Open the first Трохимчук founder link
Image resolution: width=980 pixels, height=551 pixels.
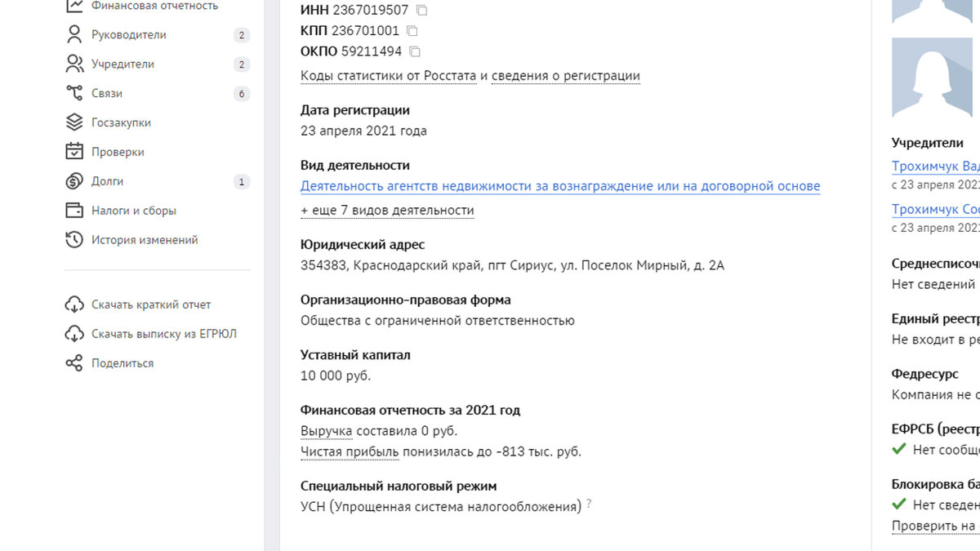tap(936, 167)
